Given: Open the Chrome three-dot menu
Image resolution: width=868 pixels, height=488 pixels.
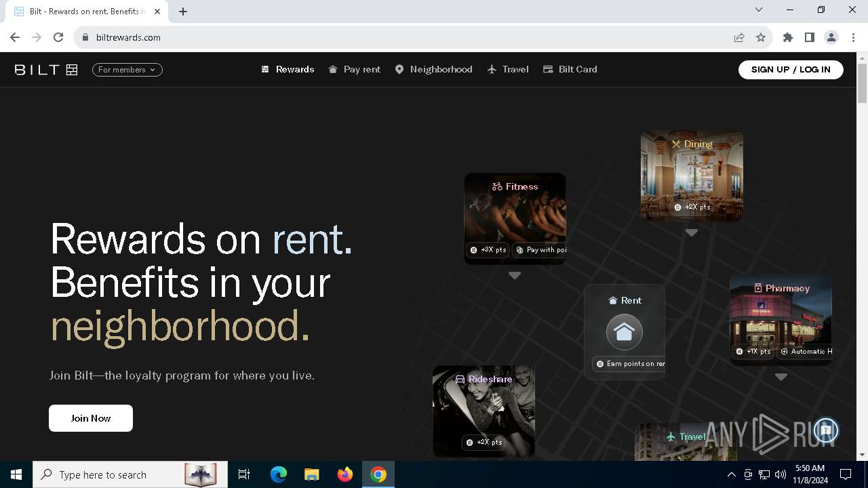Looking at the screenshot, I should tap(853, 37).
